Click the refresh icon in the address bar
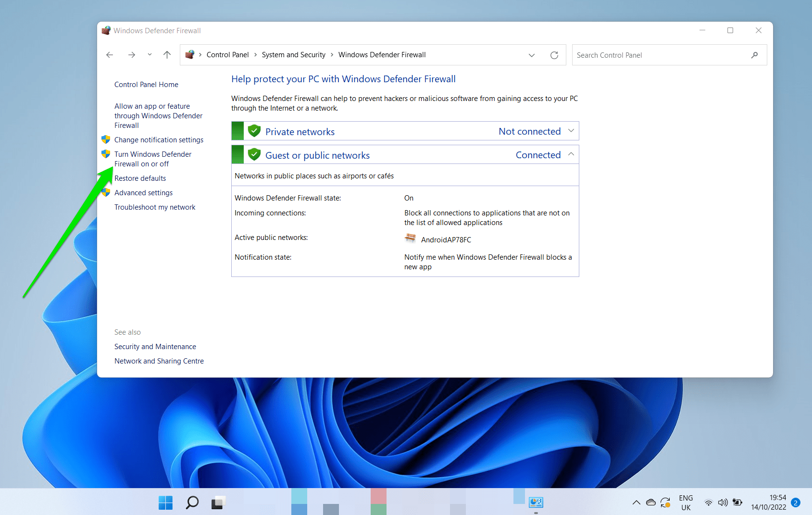Viewport: 812px width, 515px height. point(554,54)
